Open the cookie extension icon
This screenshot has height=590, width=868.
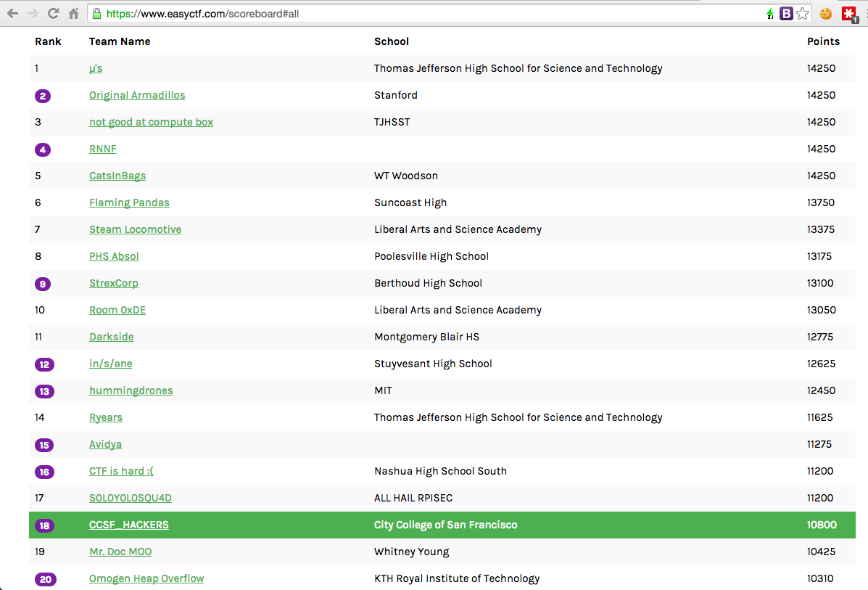826,14
